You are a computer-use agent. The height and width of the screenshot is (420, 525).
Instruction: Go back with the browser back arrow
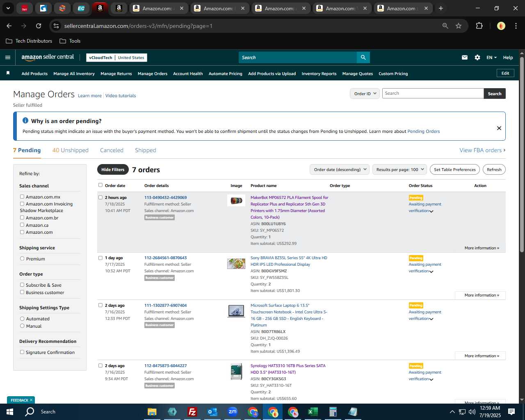pyautogui.click(x=9, y=26)
